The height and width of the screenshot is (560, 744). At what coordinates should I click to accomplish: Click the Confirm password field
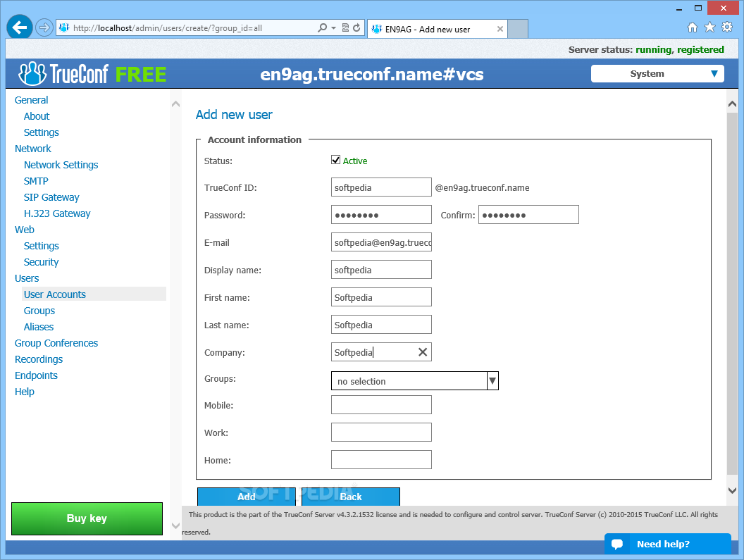point(528,215)
